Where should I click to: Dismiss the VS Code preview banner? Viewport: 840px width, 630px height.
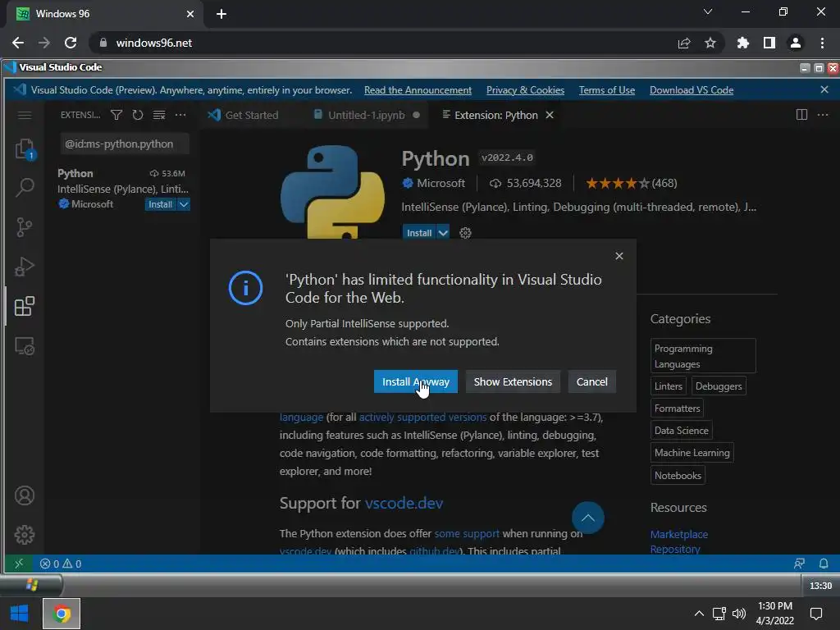[x=824, y=89]
